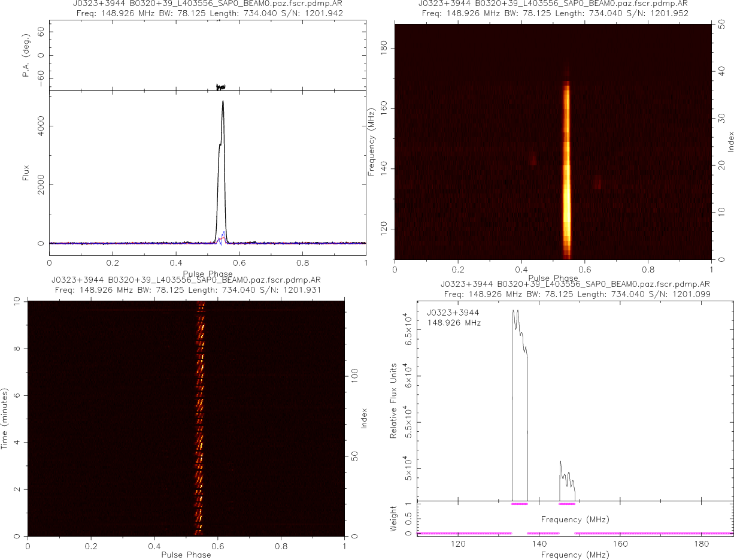Click the faint spot near phase 0.44 in heatmap
734x560 pixels.
pos(533,159)
